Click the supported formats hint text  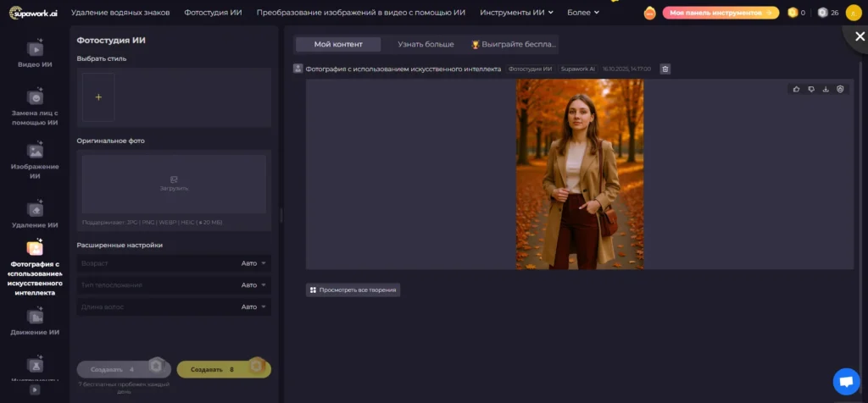[153, 222]
